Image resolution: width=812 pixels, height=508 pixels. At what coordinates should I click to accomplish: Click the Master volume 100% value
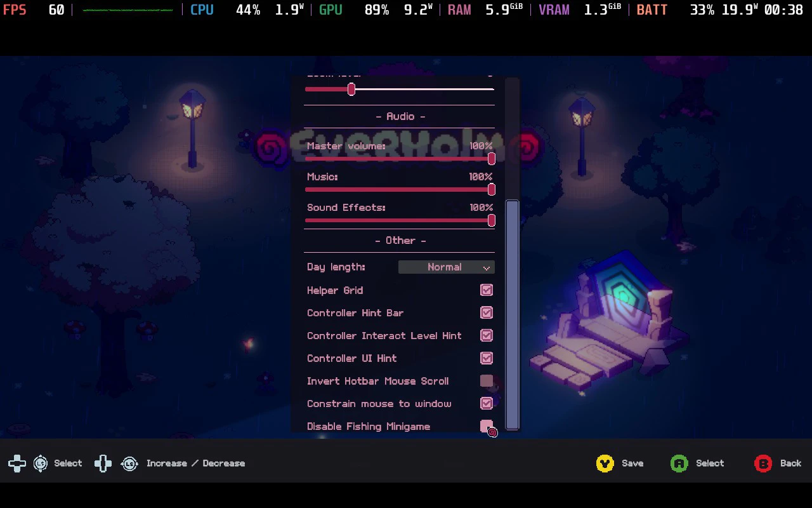481,146
